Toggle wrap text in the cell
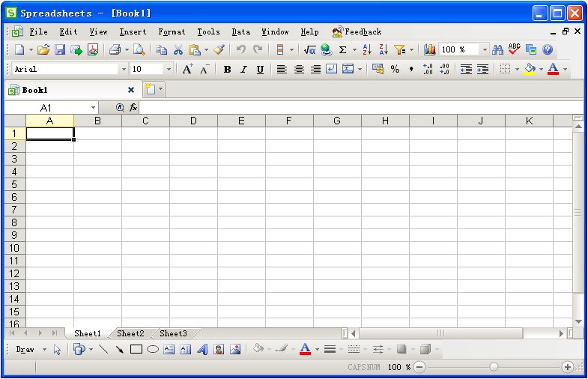This screenshot has width=588, height=379. coord(332,69)
